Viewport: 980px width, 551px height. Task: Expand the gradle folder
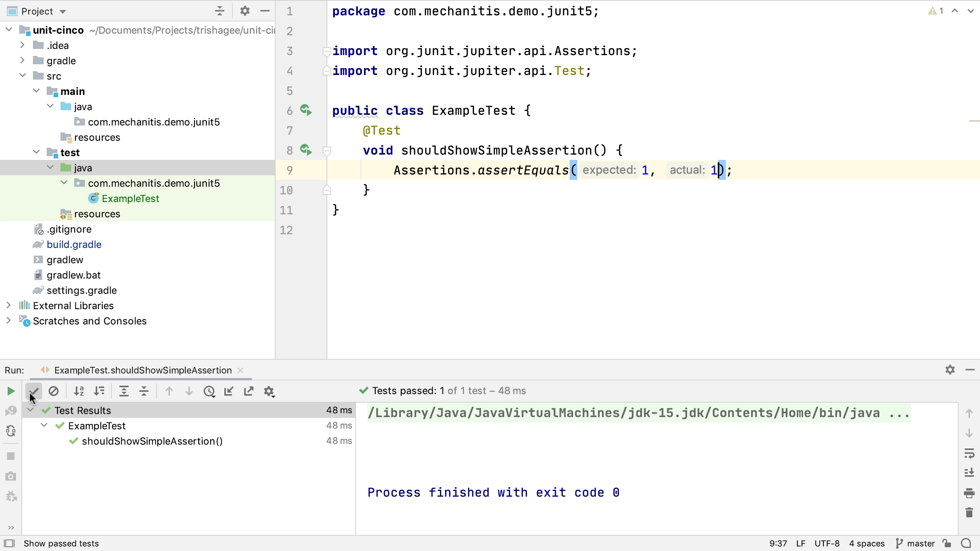(23, 60)
